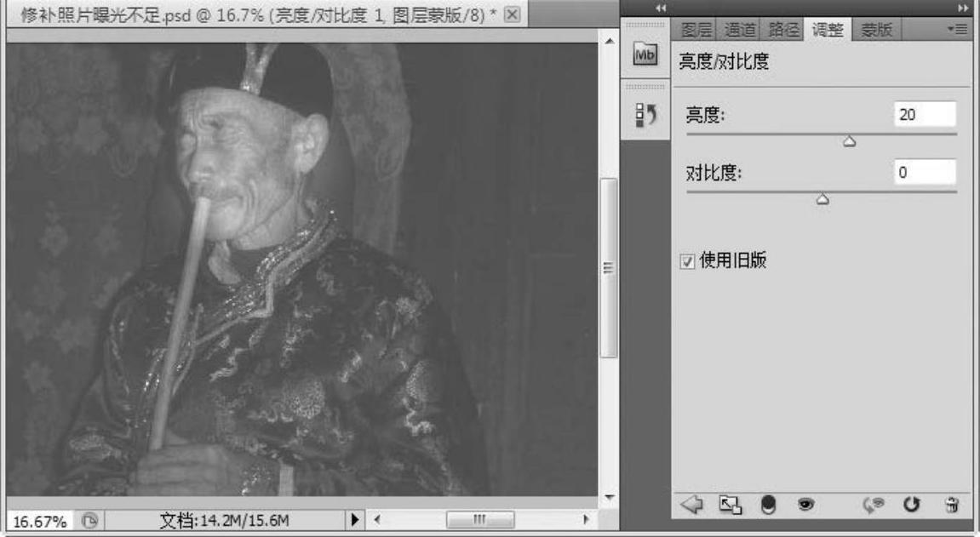Open the 通道 tab
The image size is (980, 537).
click(740, 30)
